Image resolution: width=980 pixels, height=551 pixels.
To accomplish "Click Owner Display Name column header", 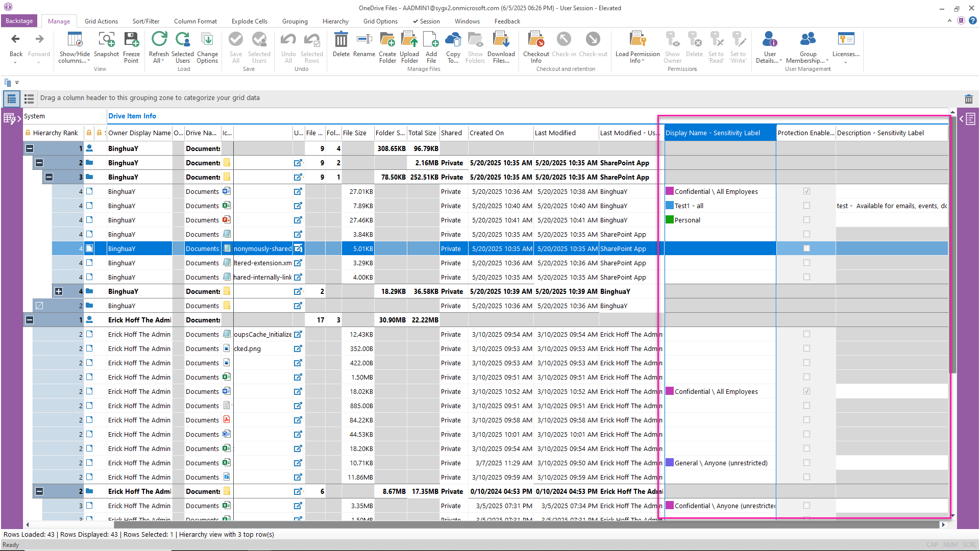I will 139,133.
